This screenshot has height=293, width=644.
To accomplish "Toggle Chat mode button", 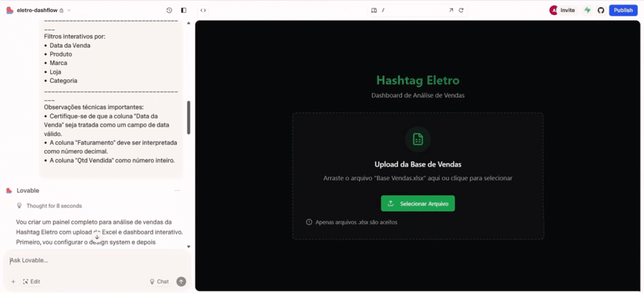I will tap(159, 282).
